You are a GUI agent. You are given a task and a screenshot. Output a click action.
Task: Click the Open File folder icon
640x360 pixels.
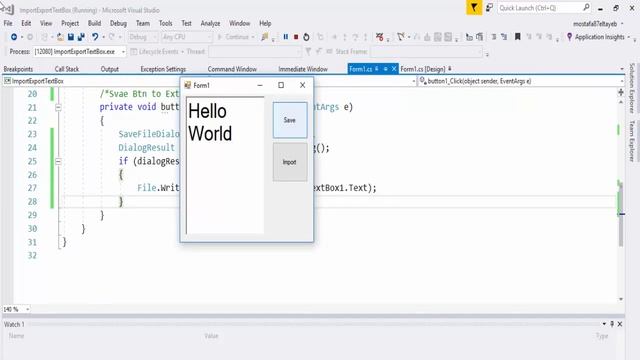coord(60,37)
